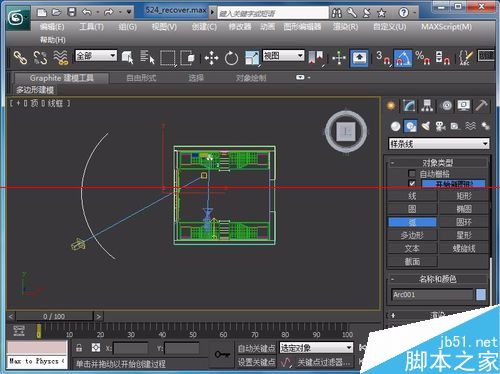Screen dimensions: 500x374
Task: Open the Utilities panel hammer tab
Action: [x=481, y=106]
